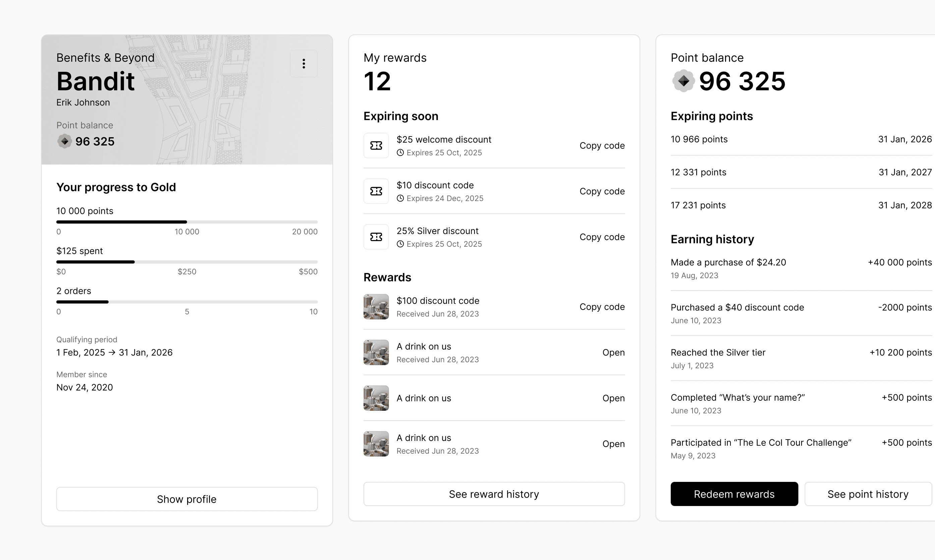The width and height of the screenshot is (935, 560).
Task: Click the $100 discount code thumbnail image
Action: pyautogui.click(x=376, y=307)
